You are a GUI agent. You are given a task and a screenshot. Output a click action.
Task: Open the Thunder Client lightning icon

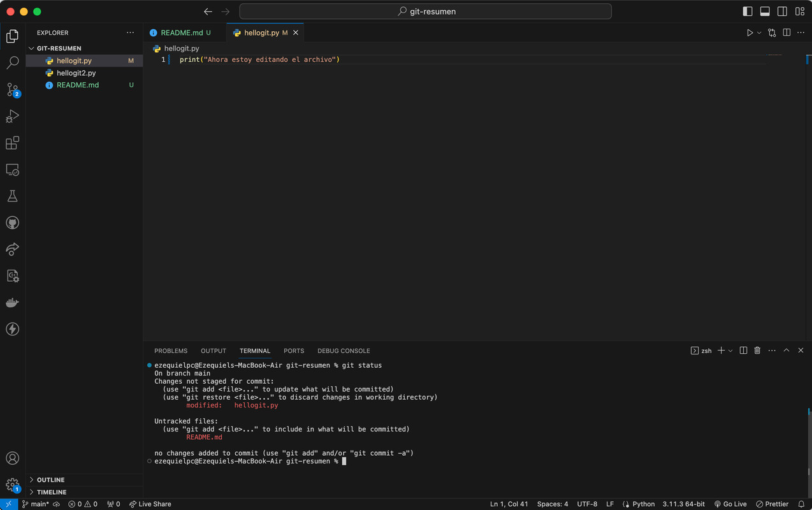pos(12,329)
